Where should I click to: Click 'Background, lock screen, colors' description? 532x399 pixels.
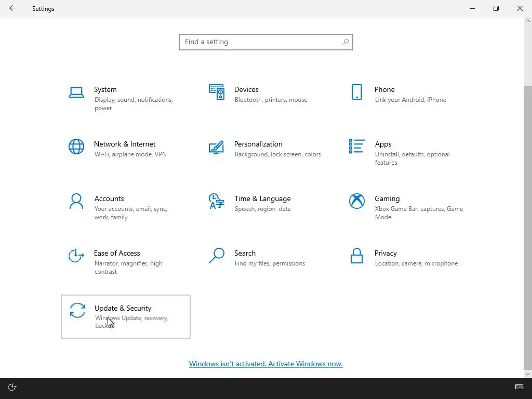coord(277,154)
